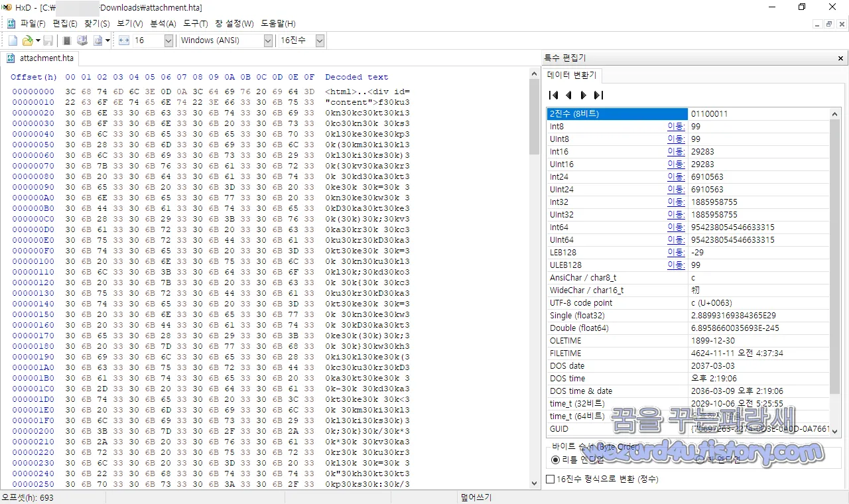Open the 도구(T) menu
The image size is (849, 504).
(196, 23)
